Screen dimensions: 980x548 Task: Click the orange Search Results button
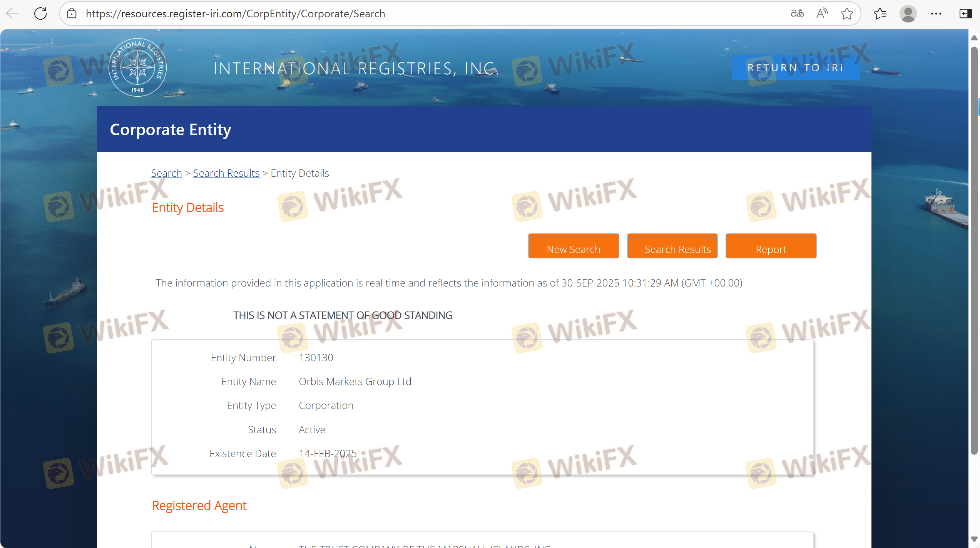coord(672,246)
